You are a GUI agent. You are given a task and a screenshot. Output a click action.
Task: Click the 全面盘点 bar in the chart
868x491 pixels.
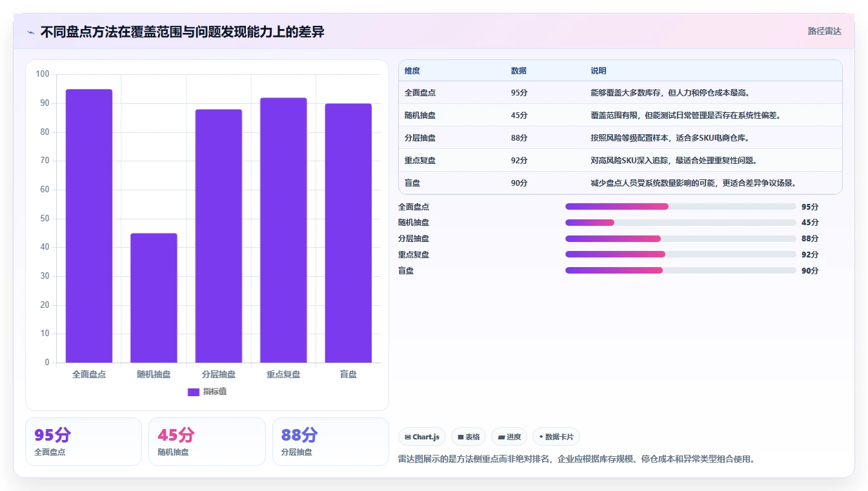point(89,226)
